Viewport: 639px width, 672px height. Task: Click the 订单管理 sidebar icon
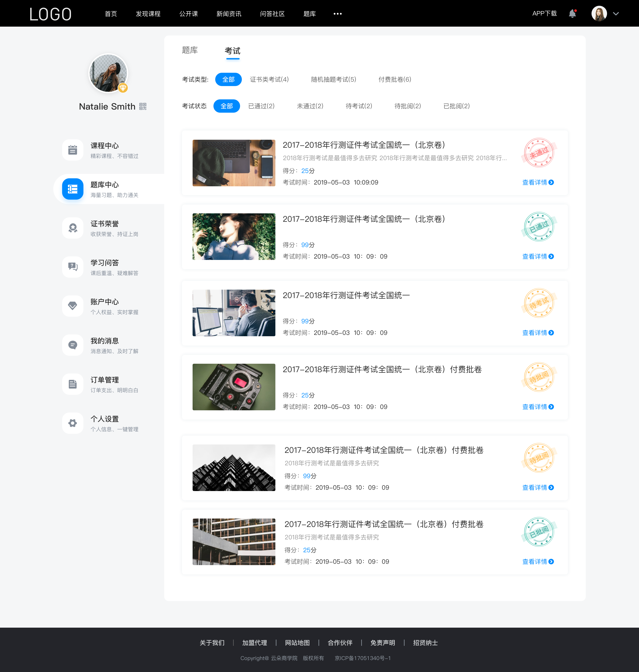[x=72, y=384]
